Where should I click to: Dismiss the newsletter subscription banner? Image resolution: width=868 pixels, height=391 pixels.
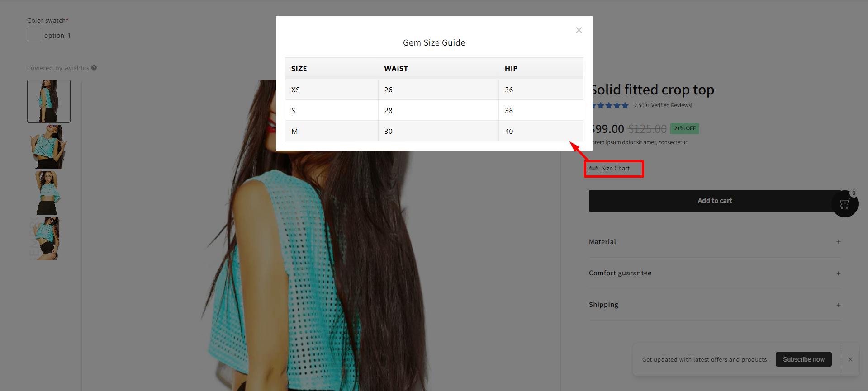tap(850, 359)
